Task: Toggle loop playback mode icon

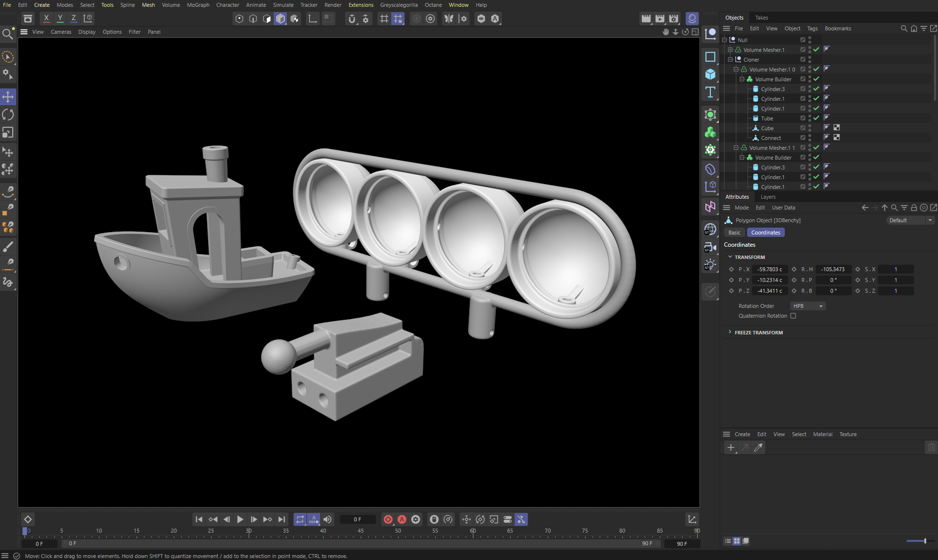Action: [x=300, y=519]
